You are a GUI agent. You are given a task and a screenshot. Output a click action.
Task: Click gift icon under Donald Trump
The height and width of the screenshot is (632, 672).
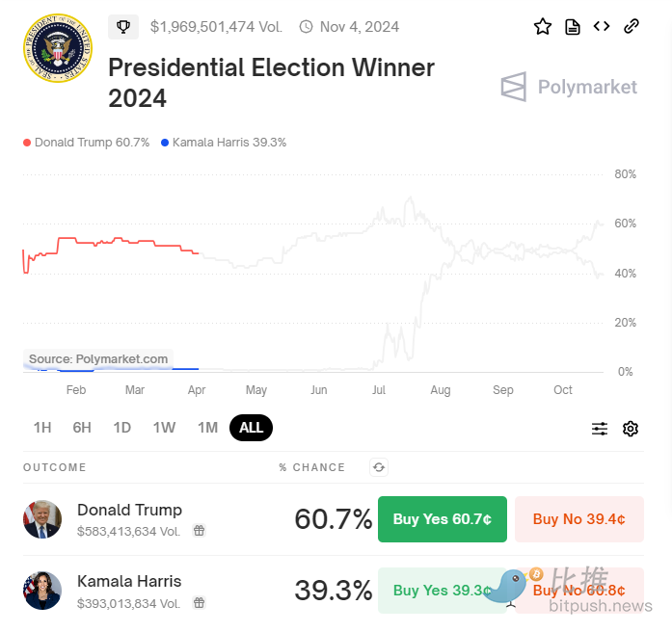coord(199,531)
